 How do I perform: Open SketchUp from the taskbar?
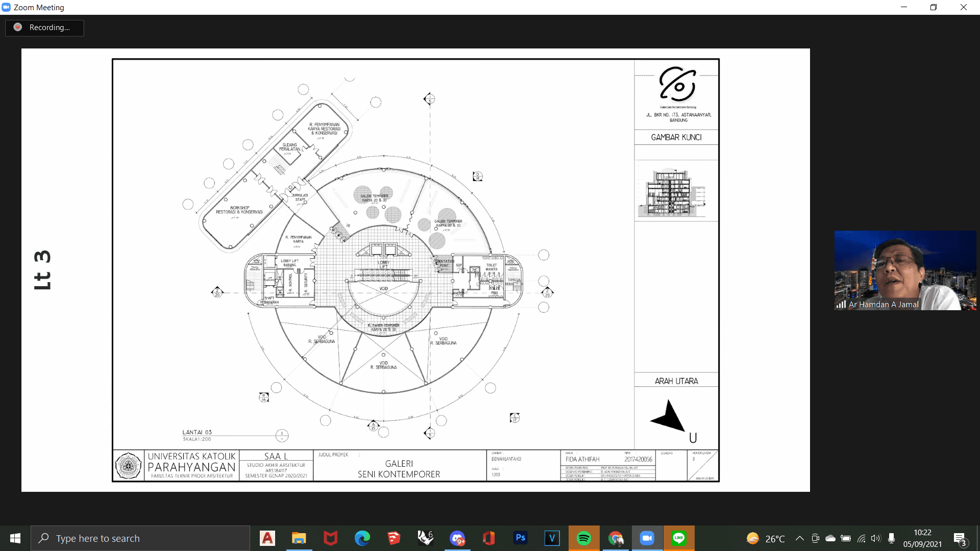[394, 538]
